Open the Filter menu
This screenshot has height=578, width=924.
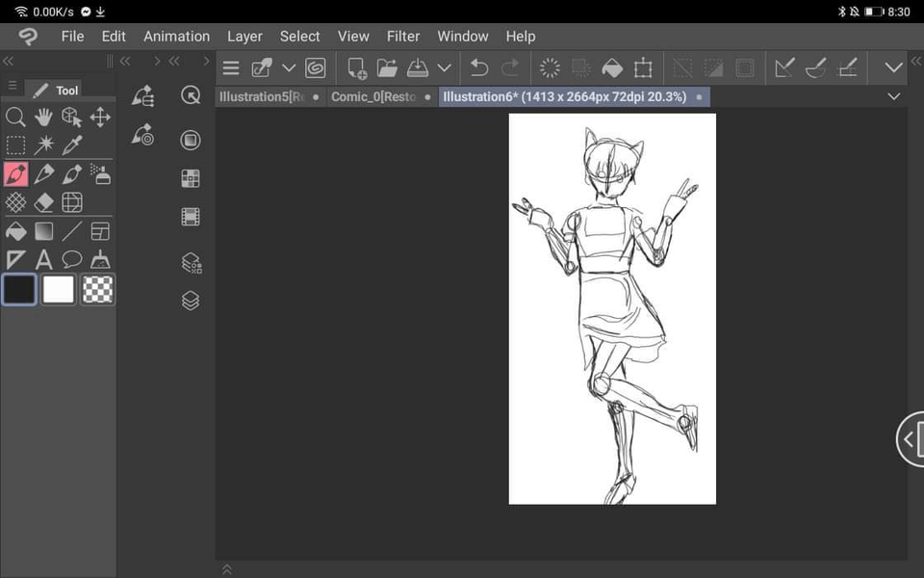(x=403, y=37)
